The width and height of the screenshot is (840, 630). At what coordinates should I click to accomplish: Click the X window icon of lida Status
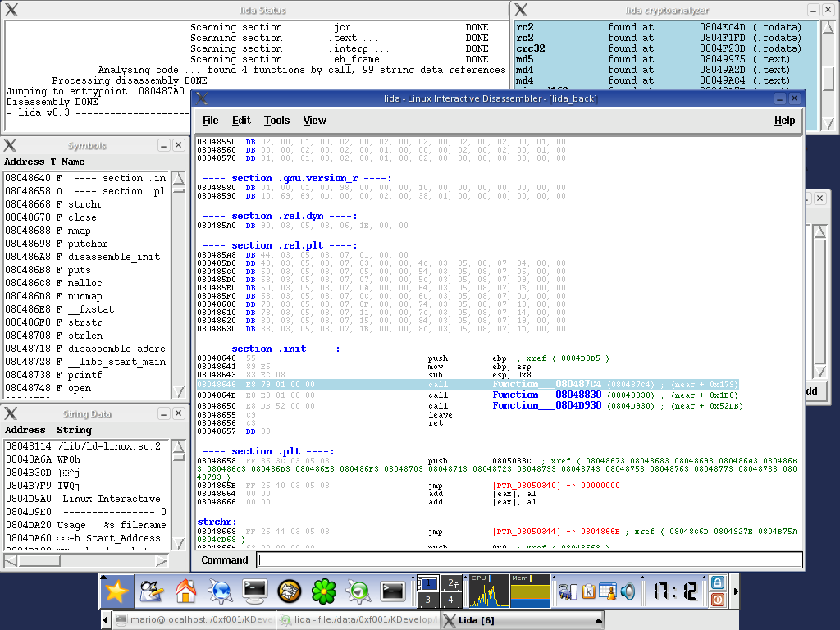11,10
